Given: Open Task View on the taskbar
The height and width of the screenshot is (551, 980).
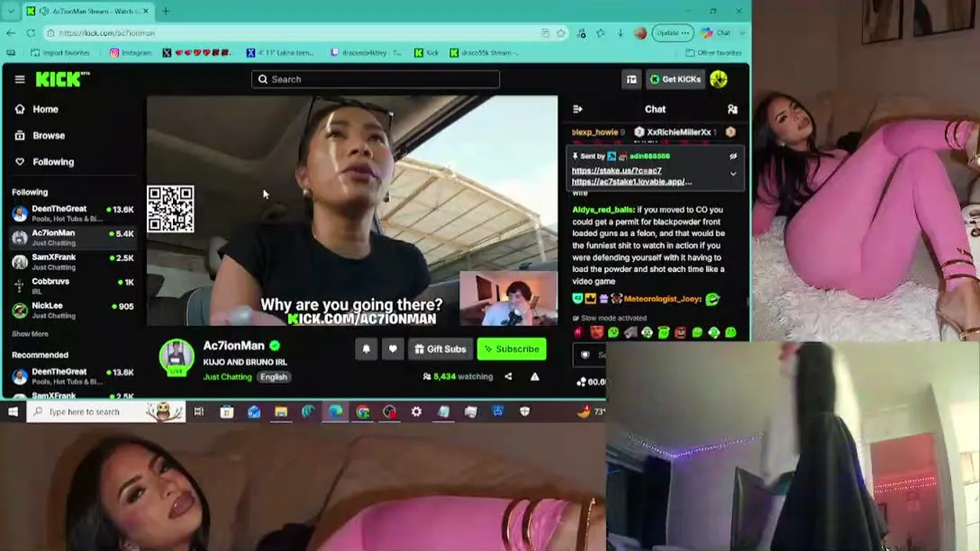Looking at the screenshot, I should 199,412.
